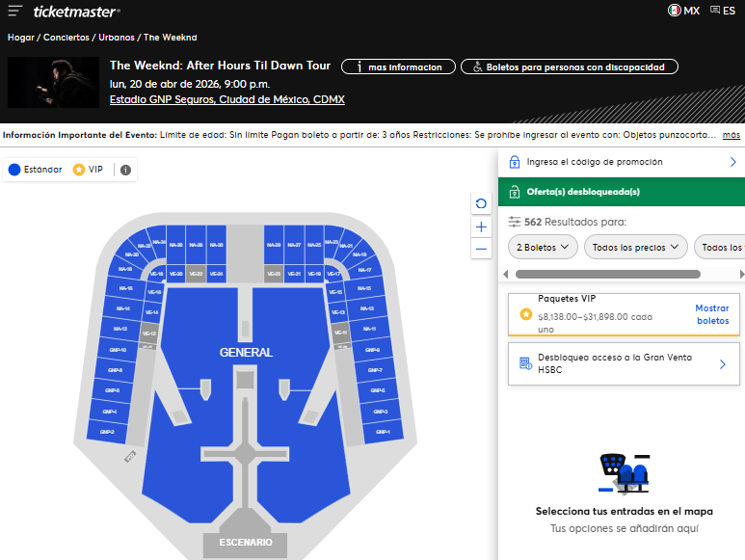Go to the Hogar breadcrumb
The image size is (745, 560).
click(21, 38)
